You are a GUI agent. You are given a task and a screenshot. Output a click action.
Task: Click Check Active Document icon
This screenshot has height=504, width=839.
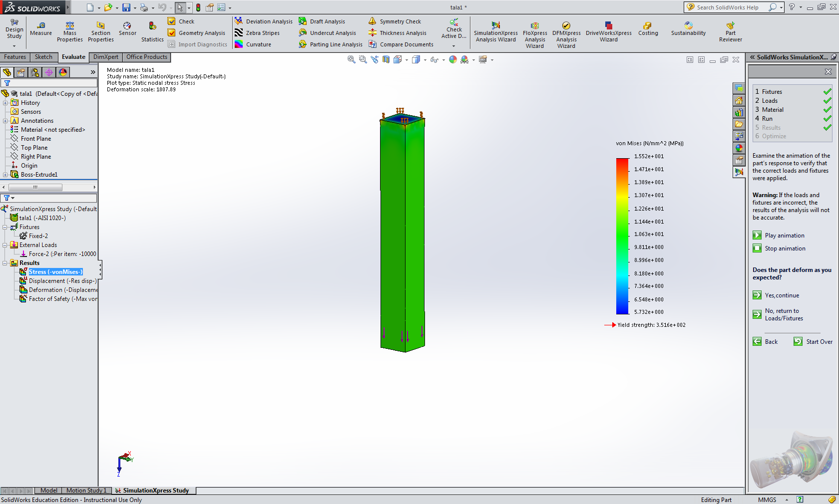(x=454, y=22)
